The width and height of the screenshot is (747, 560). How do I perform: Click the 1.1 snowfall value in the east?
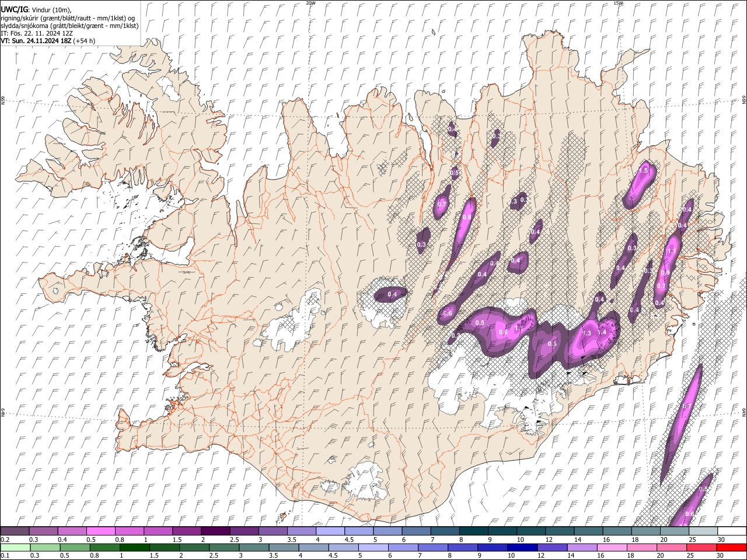pyautogui.click(x=671, y=251)
